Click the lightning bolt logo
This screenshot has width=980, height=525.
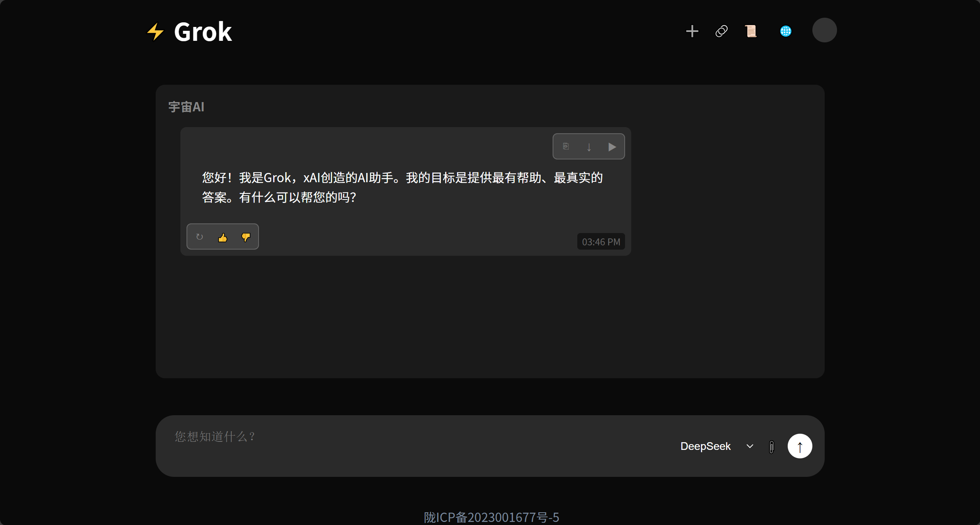click(156, 32)
